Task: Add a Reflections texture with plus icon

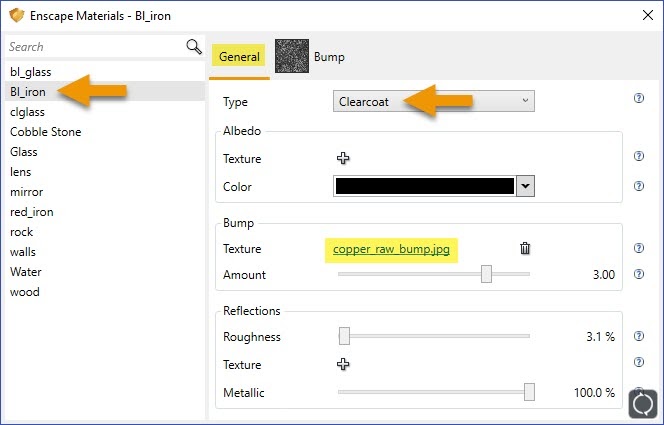Action: [343, 365]
